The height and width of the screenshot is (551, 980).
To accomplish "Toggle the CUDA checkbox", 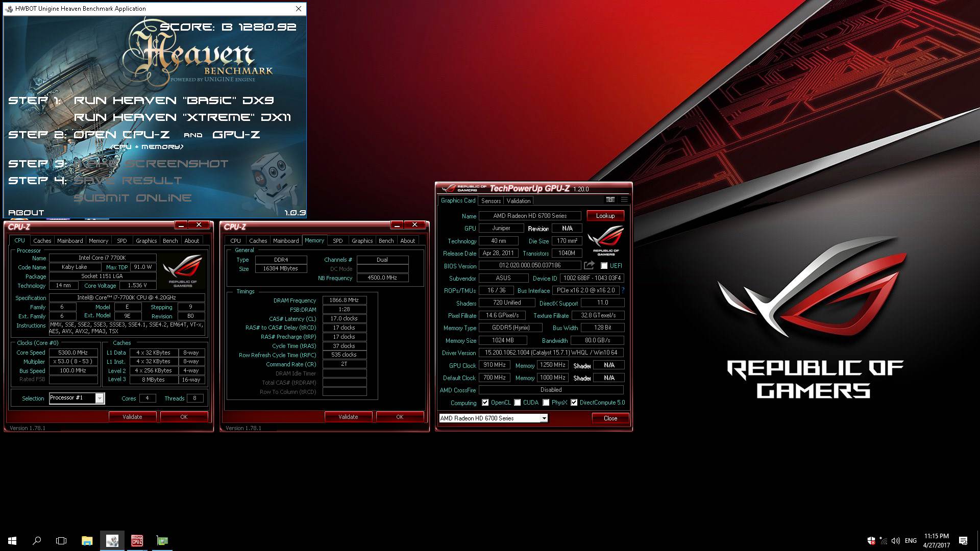I will (x=518, y=403).
